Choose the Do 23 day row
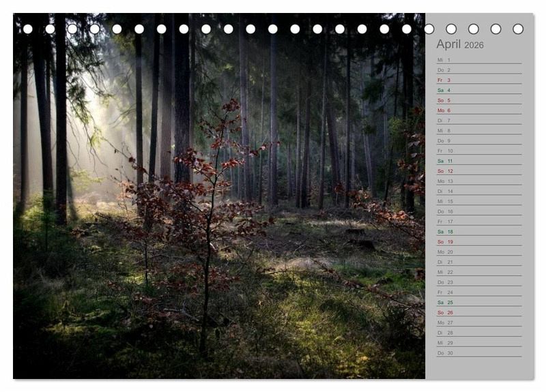This screenshot has height=392, width=546. (x=478, y=282)
